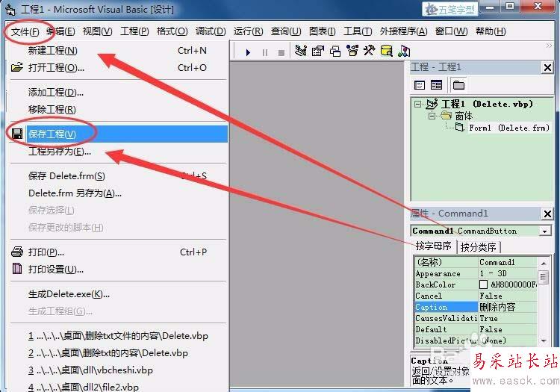This screenshot has height=392, width=560.
Task: Open the 工具(T) menu
Action: 358,31
